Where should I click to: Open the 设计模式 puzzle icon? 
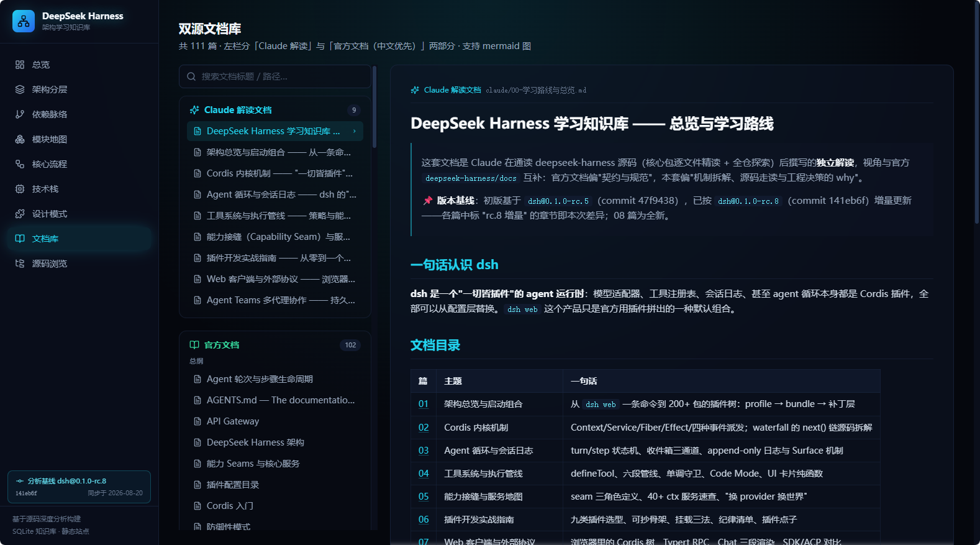[20, 214]
